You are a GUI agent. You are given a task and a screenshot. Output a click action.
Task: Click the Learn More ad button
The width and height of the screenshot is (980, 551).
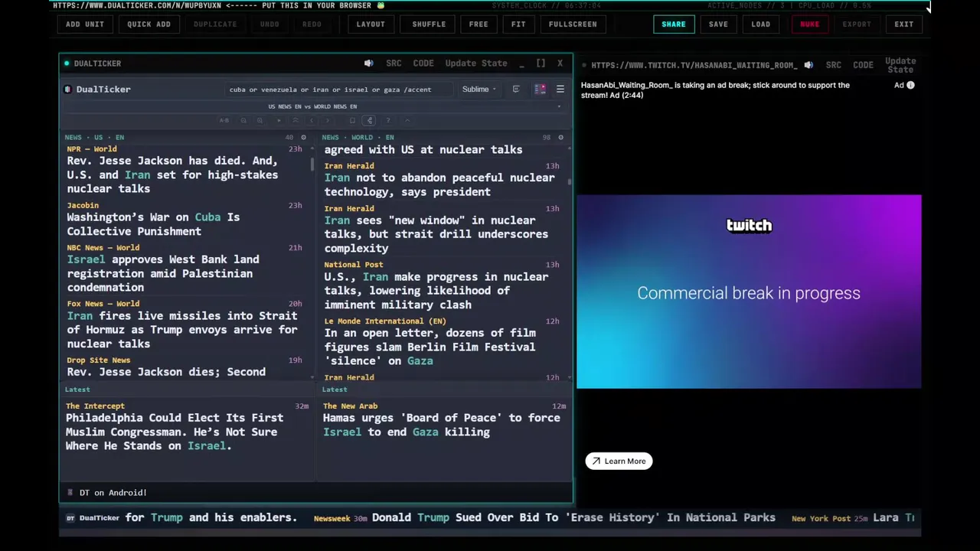coord(619,461)
